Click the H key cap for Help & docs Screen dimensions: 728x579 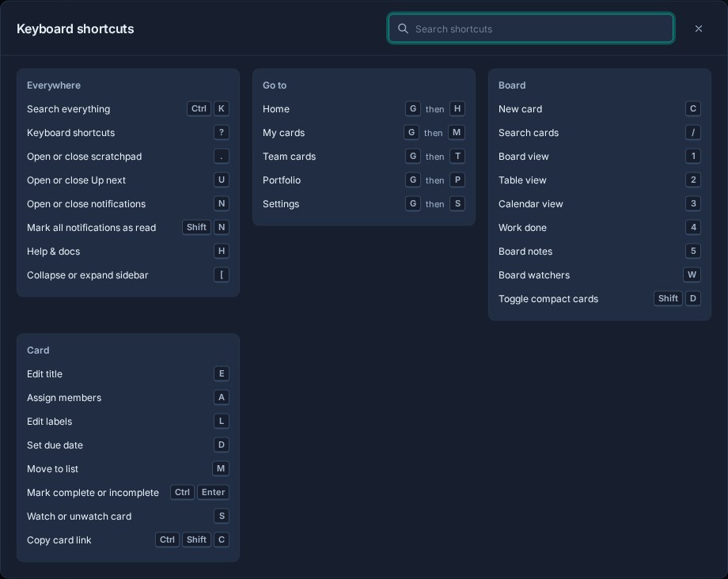point(222,251)
